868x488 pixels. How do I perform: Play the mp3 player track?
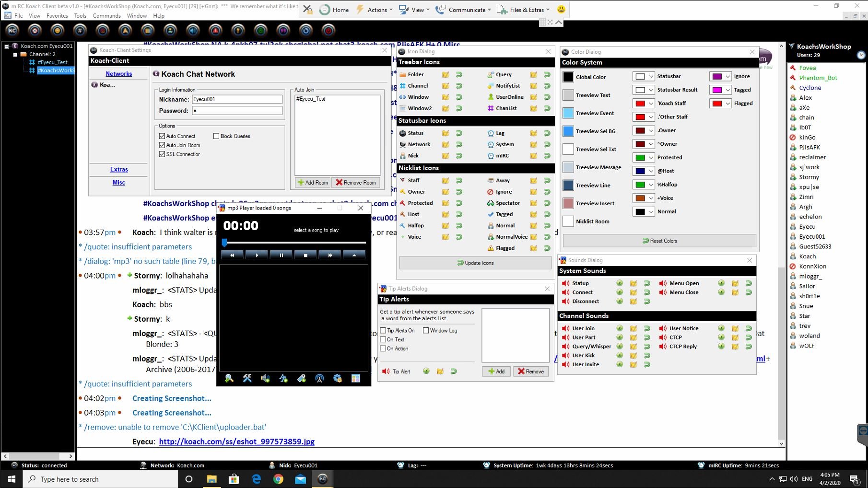pos(257,255)
